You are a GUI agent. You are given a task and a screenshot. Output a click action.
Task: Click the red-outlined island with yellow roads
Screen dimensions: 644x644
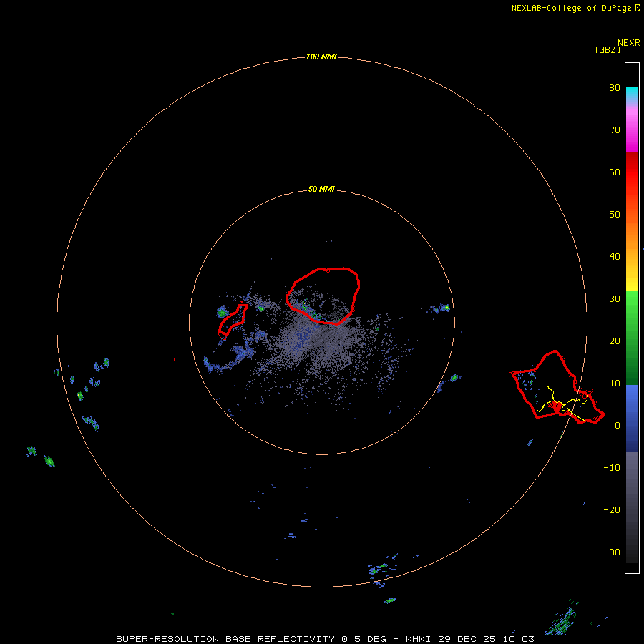[557, 387]
